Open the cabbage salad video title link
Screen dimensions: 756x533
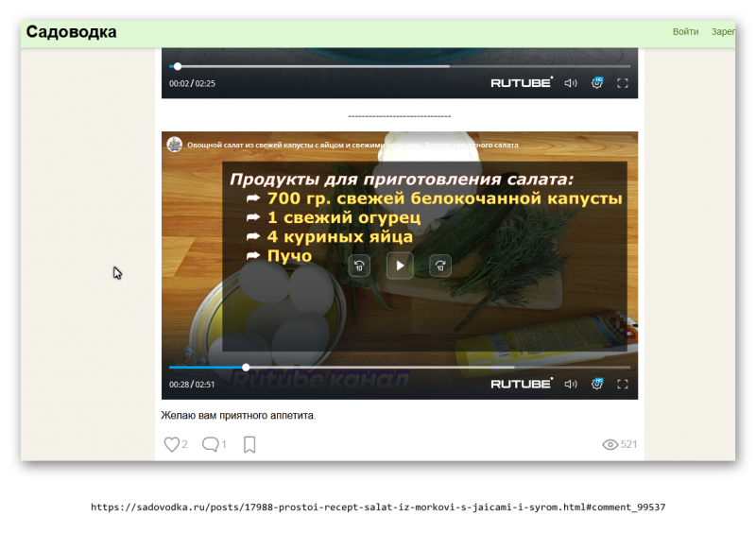click(352, 145)
